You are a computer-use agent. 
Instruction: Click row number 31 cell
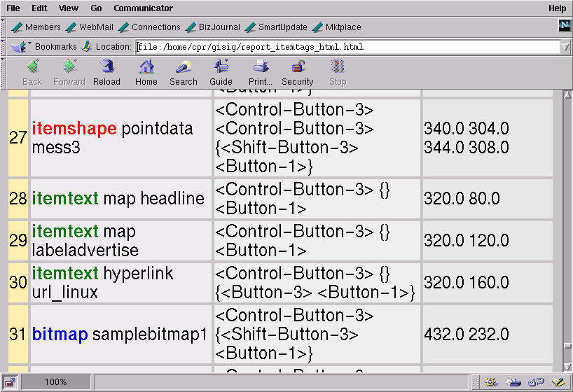[18, 335]
